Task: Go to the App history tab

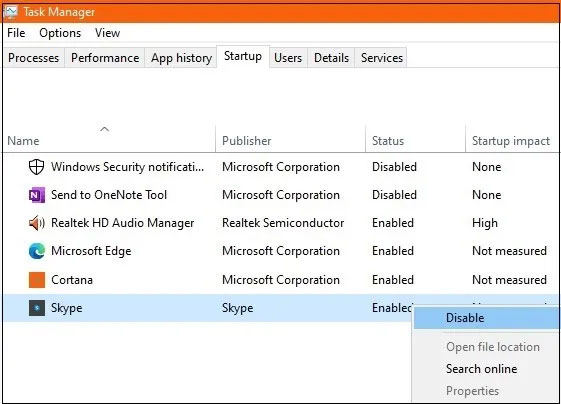Action: coord(181,58)
